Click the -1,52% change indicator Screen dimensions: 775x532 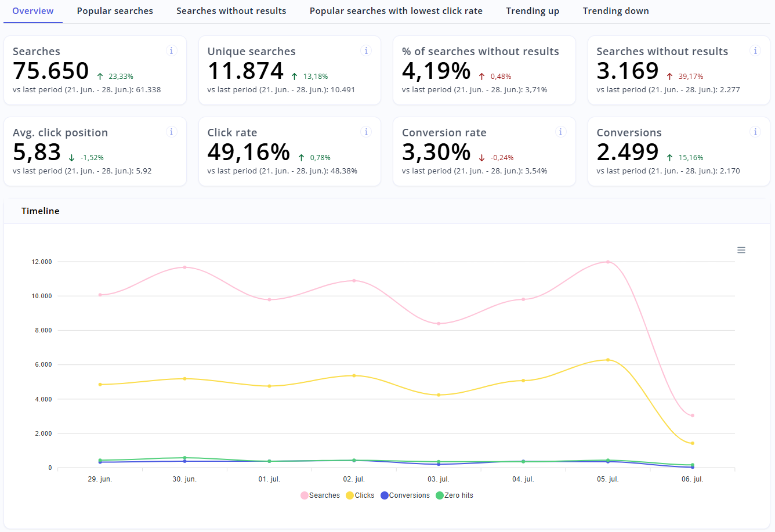point(86,158)
